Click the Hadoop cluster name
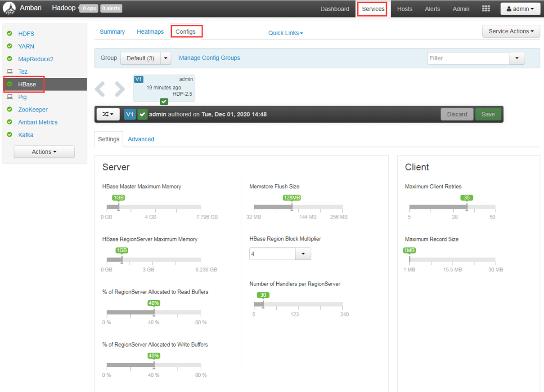 click(63, 8)
